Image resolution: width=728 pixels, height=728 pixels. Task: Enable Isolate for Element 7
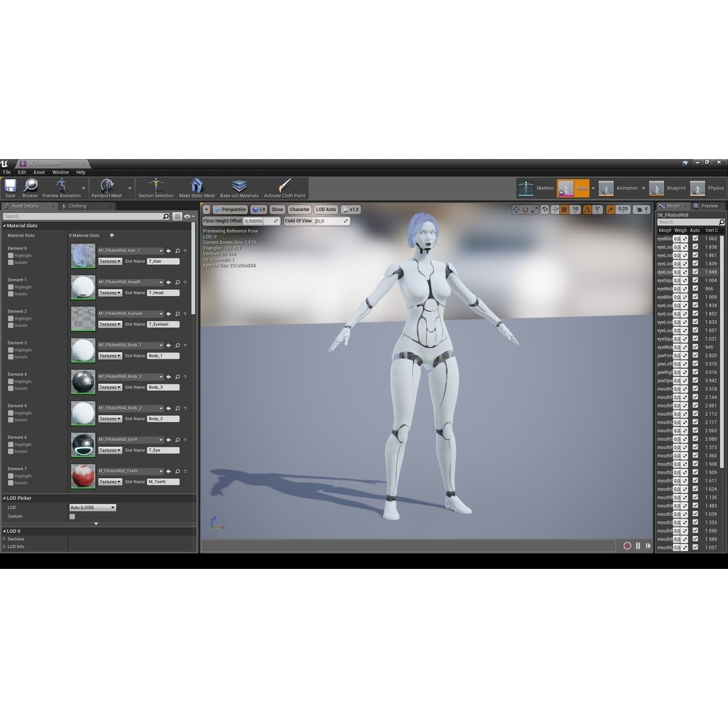(x=11, y=483)
